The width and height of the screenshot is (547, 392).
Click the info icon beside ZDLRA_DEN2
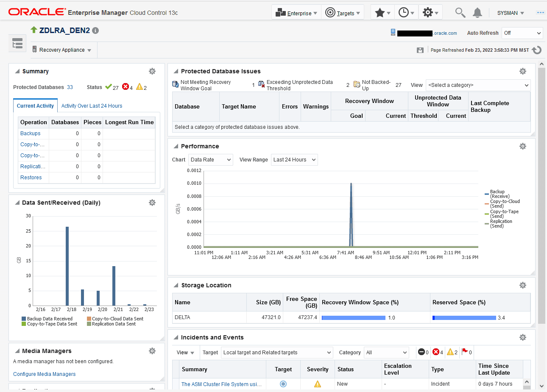pos(95,31)
